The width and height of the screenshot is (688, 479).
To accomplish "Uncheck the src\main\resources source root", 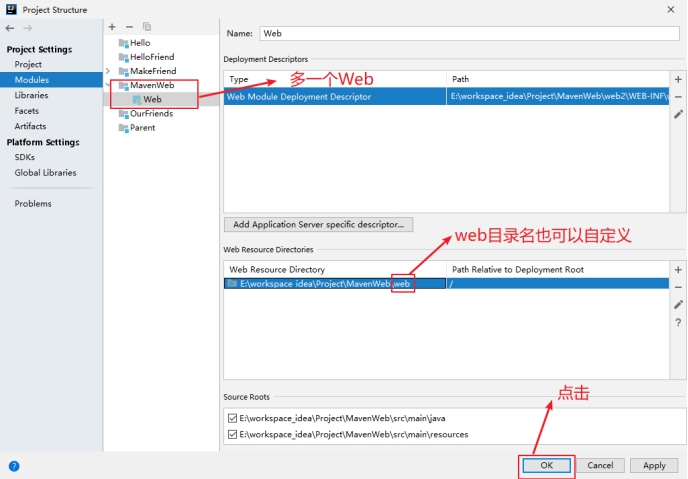I will point(233,434).
